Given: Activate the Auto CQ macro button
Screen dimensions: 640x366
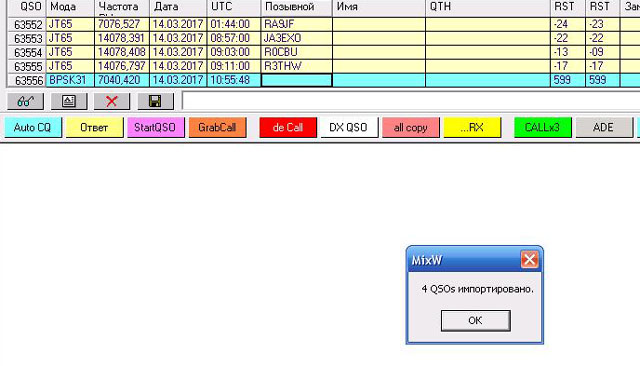Looking at the screenshot, I should click(33, 127).
